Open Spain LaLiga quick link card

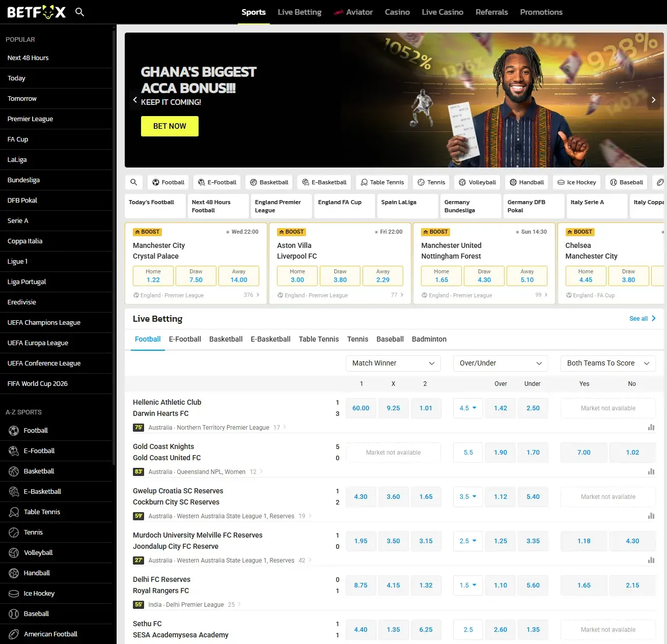(x=407, y=206)
